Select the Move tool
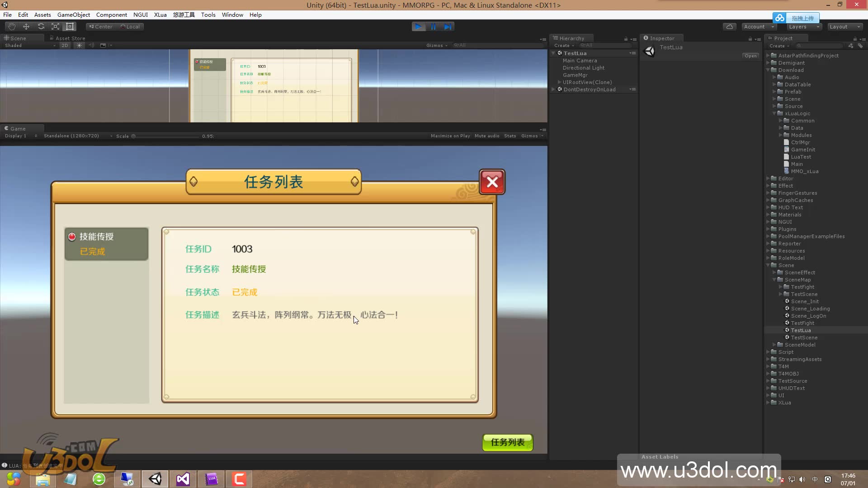This screenshot has height=488, width=868. pyautogui.click(x=26, y=27)
